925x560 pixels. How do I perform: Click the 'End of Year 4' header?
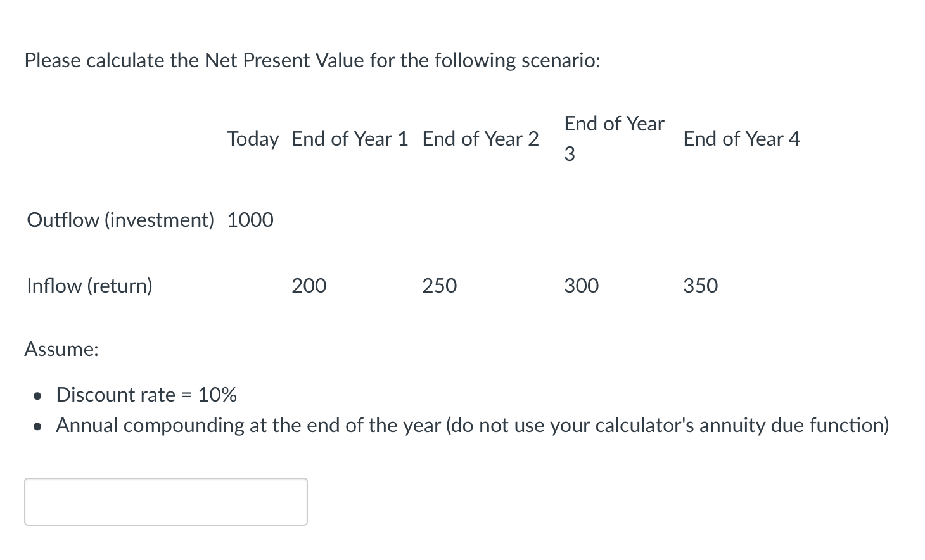(x=741, y=139)
